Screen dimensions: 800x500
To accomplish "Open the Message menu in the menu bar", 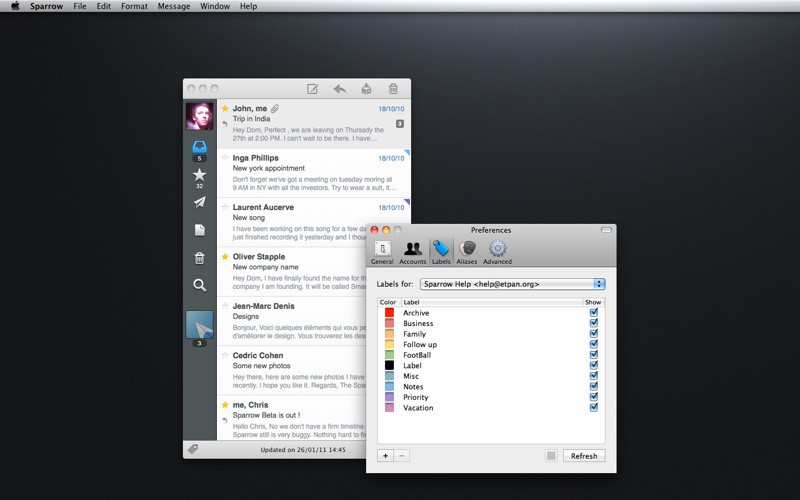I will coord(174,6).
